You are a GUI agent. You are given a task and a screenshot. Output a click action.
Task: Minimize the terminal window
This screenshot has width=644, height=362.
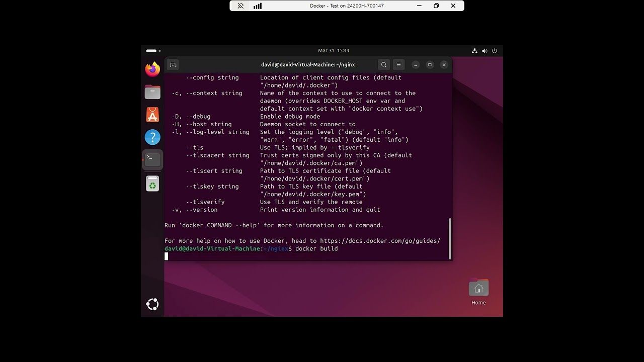[416, 65]
